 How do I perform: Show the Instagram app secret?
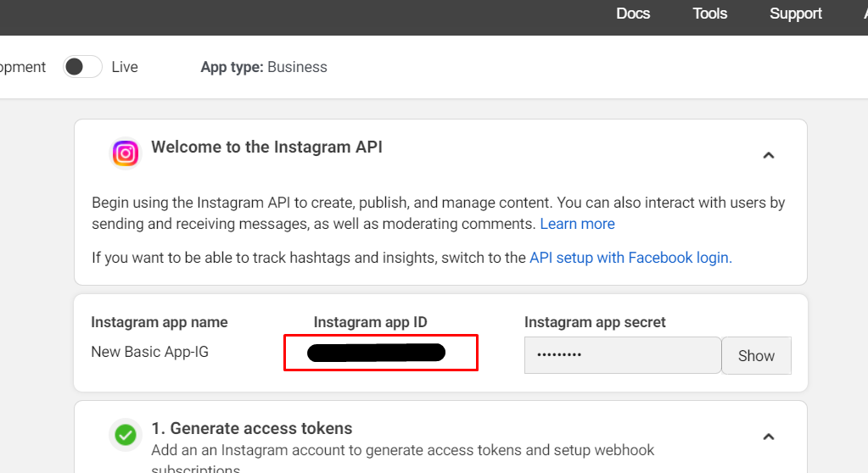pos(756,356)
